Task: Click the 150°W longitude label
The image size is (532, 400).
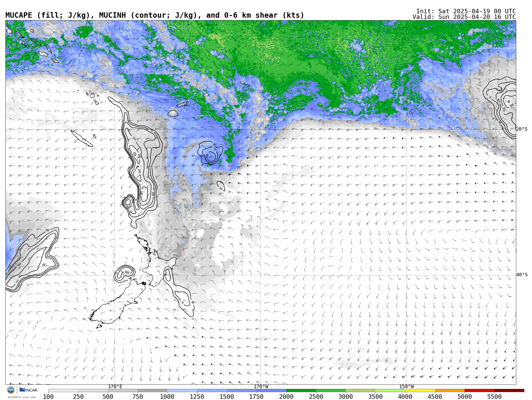Action: point(407,386)
